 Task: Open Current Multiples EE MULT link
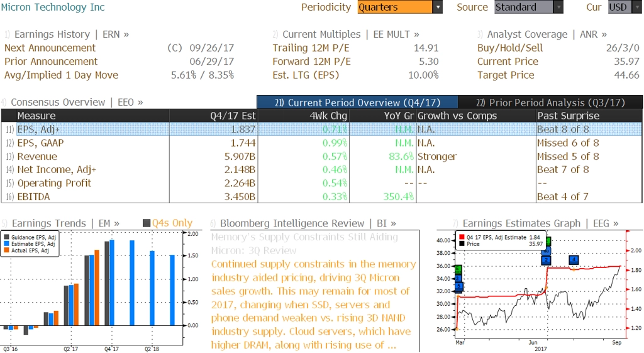(x=351, y=34)
